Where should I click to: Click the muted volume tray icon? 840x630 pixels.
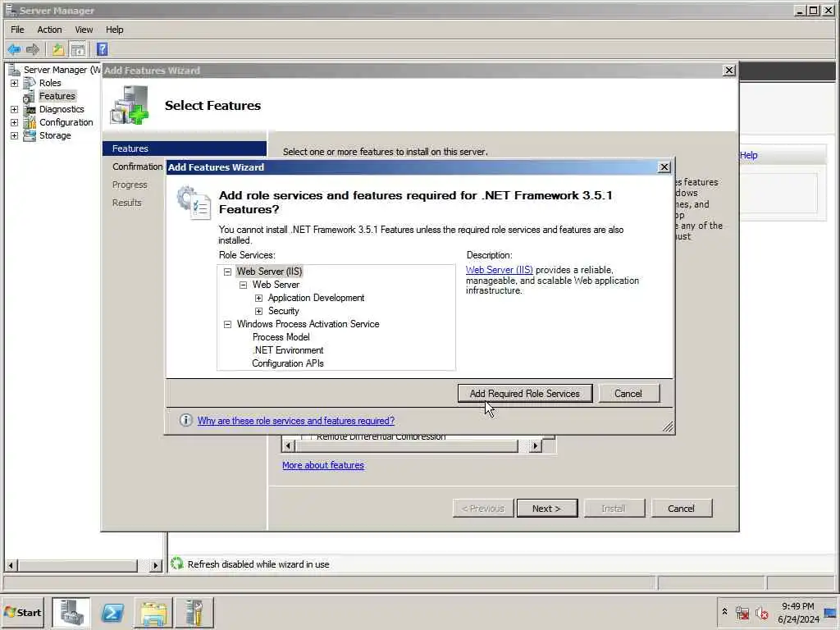761,612
